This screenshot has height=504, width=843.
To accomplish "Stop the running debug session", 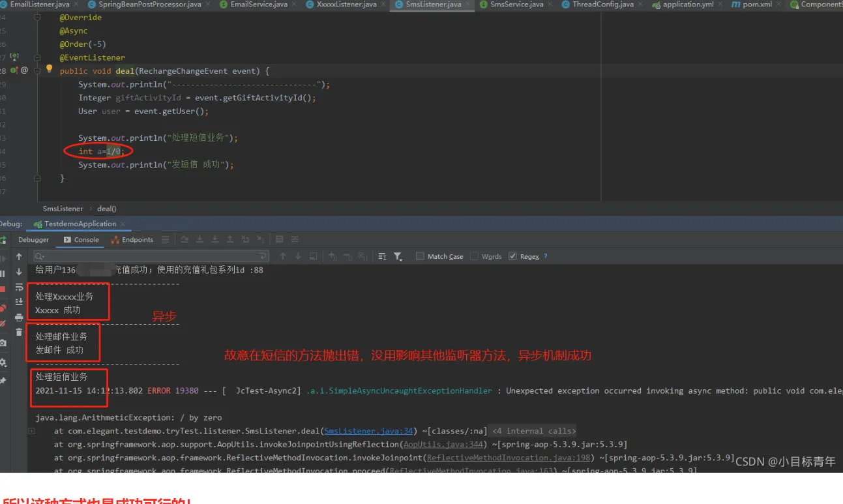I will [x=3, y=289].
